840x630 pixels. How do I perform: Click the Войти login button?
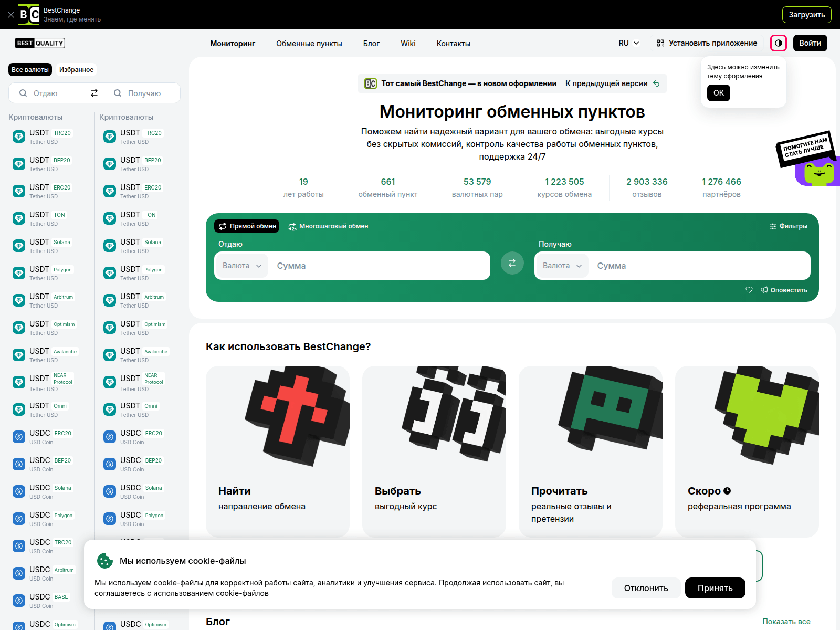(810, 43)
